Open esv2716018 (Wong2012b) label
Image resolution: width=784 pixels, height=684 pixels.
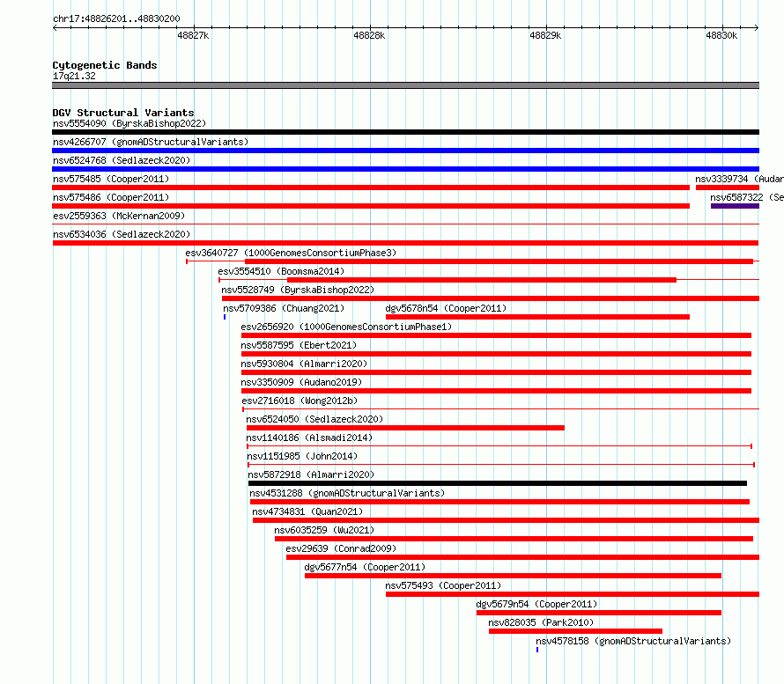(300, 401)
